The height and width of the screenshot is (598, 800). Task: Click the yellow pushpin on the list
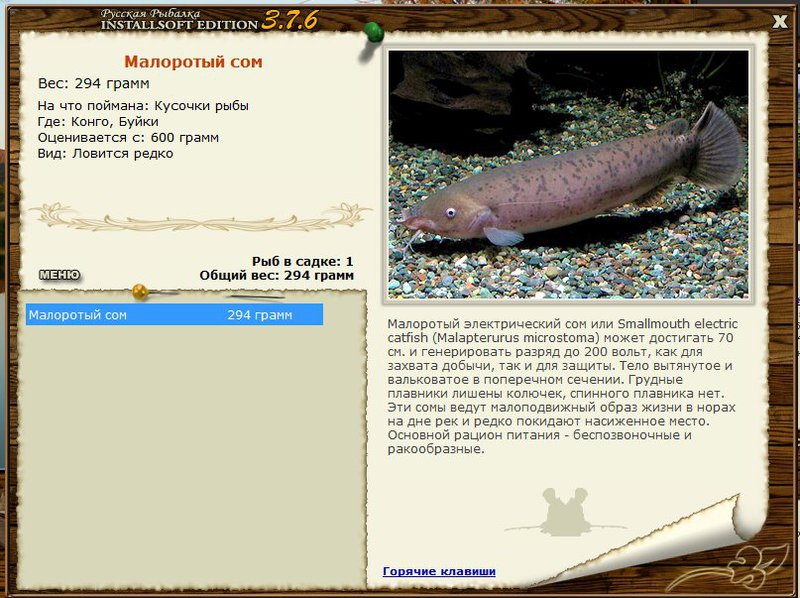coord(140,292)
